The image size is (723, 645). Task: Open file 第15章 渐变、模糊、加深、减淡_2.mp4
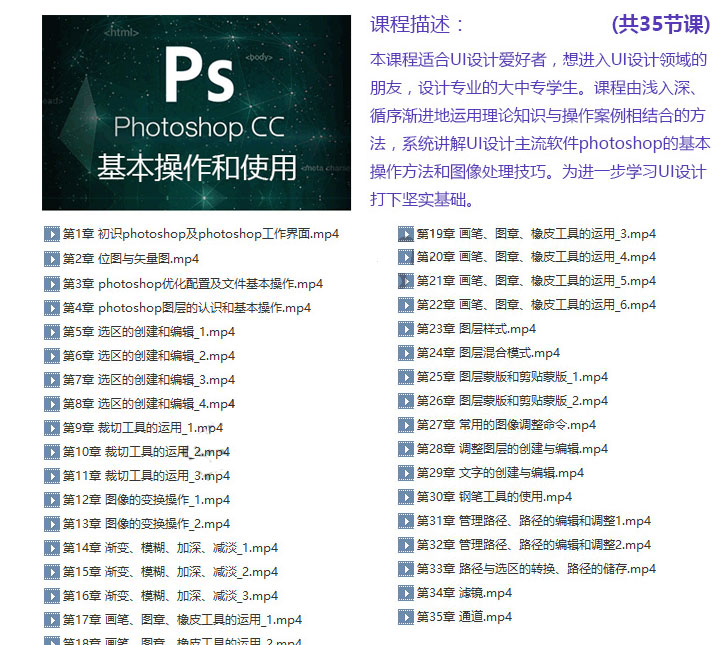tap(170, 572)
